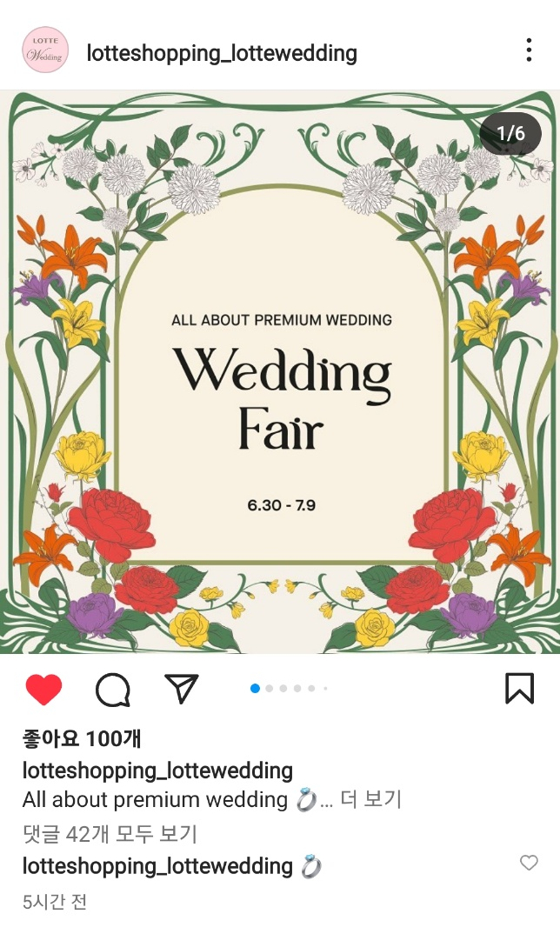Tap the 1/6 slide counter badge
The height and width of the screenshot is (934, 560).
[x=510, y=133]
